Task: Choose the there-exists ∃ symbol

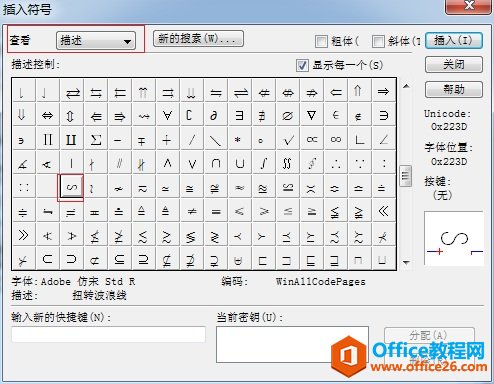Action: [239, 115]
